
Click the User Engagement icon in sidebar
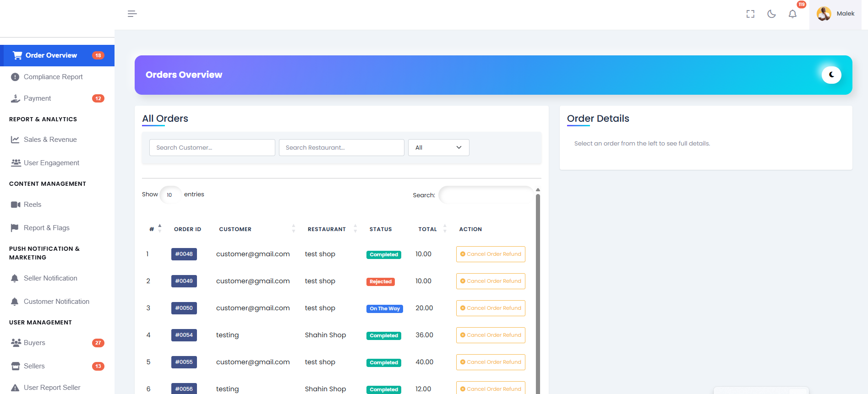click(16, 163)
